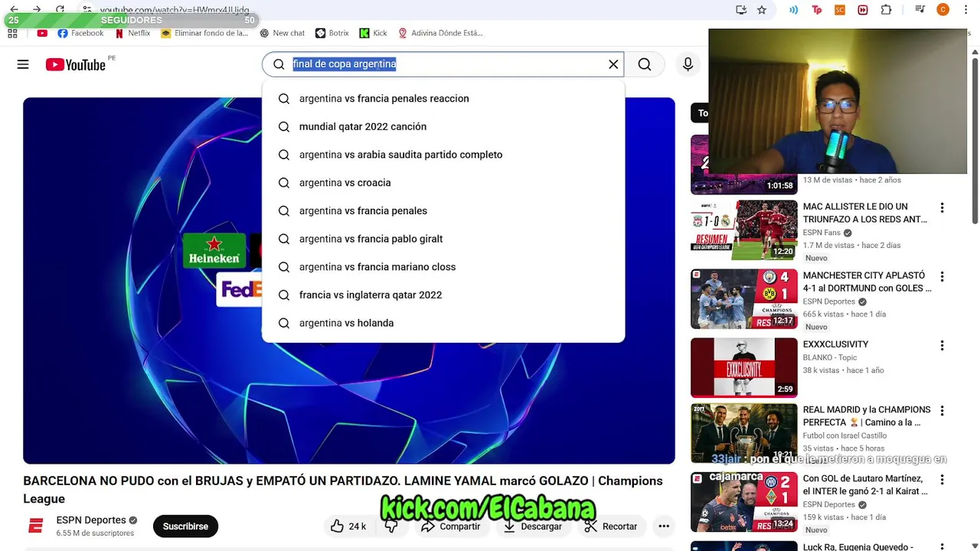Open the Compartir share button
980x551 pixels.
[450, 527]
